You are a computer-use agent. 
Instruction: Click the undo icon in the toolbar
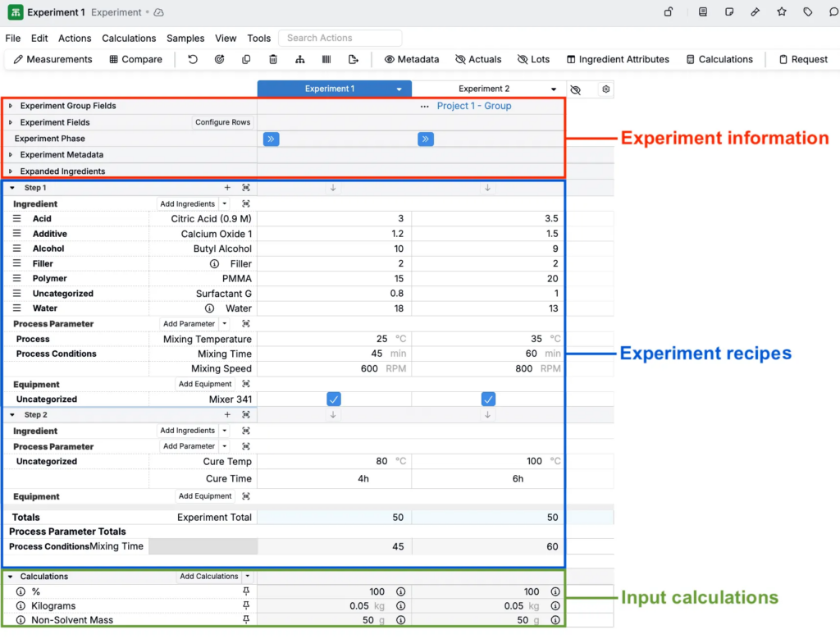tap(193, 59)
